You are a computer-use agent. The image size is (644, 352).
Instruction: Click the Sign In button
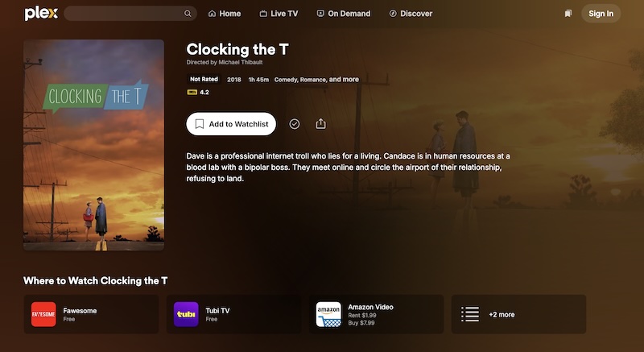pyautogui.click(x=601, y=14)
